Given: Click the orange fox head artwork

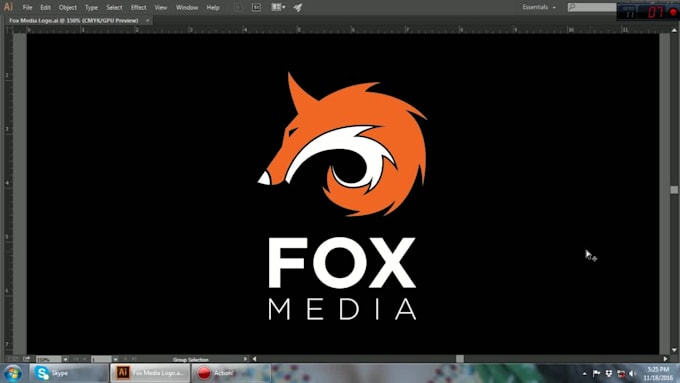Looking at the screenshot, I should pyautogui.click(x=343, y=144).
